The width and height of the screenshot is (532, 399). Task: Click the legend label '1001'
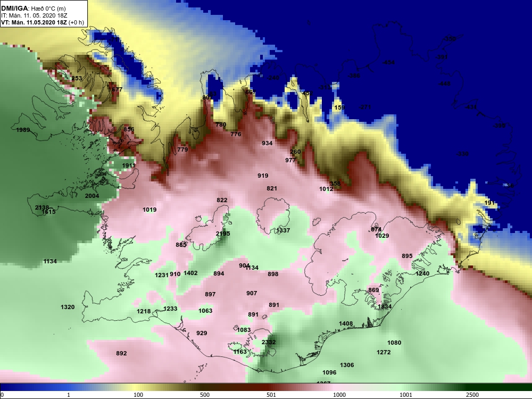(406, 395)
